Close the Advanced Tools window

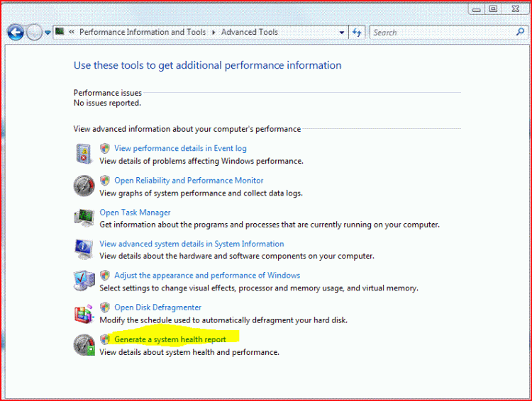[x=516, y=9]
